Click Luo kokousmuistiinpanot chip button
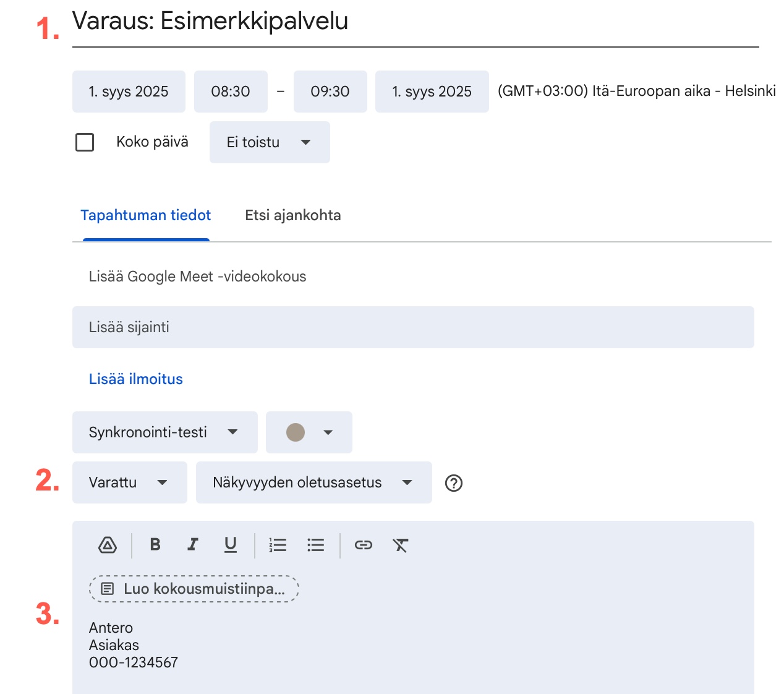The width and height of the screenshot is (784, 694). 194,589
